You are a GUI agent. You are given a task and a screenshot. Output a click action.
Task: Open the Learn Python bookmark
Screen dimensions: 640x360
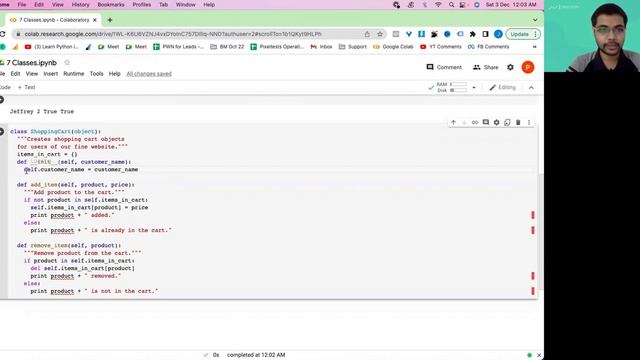51,47
